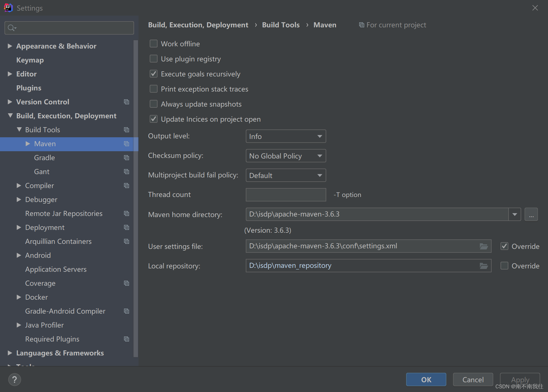Uncheck Execute goals recursively
Screen dimensions: 548x392
point(153,74)
